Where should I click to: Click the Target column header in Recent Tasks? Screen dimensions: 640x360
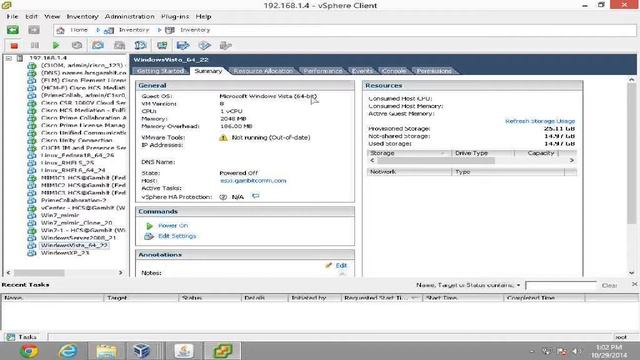coord(141,298)
